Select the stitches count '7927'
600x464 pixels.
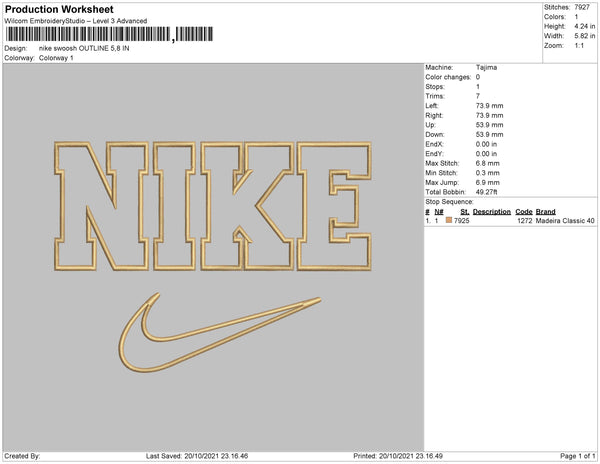(x=582, y=7)
